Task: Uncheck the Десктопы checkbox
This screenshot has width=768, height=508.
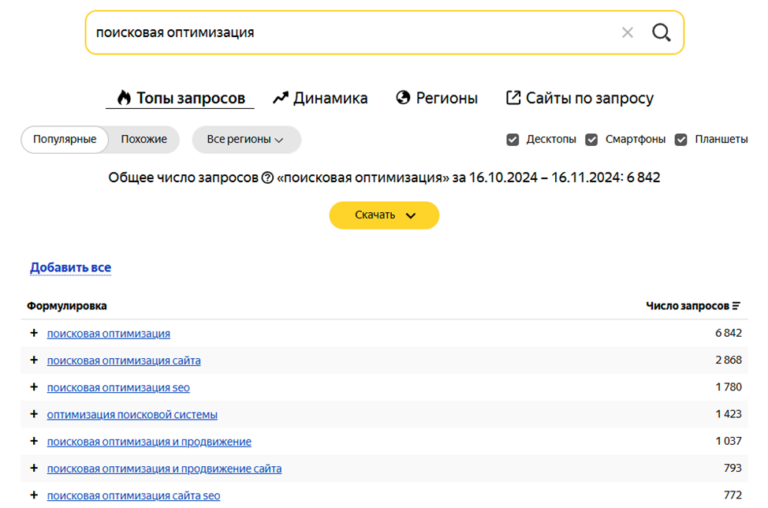Action: point(513,140)
